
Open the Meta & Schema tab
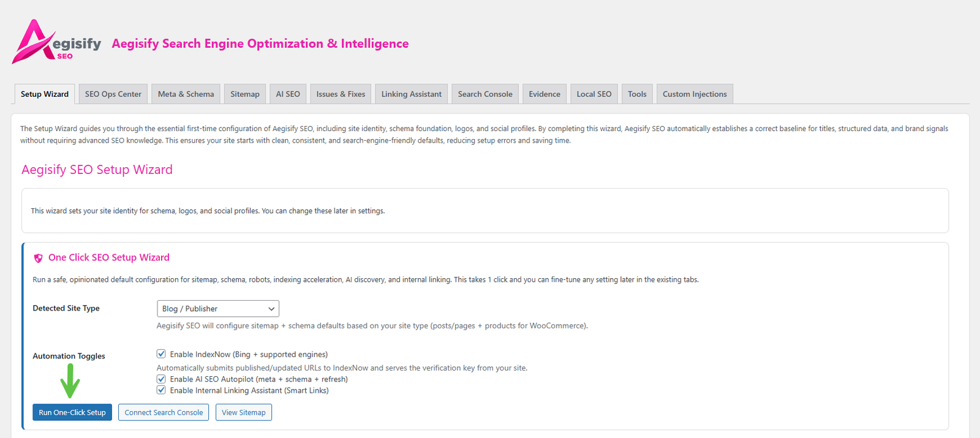tap(186, 94)
